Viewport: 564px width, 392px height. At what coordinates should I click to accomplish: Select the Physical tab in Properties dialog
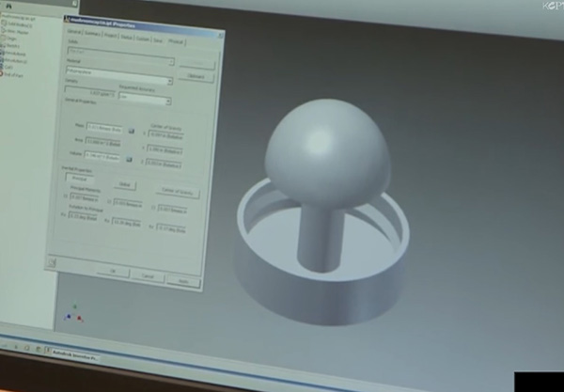[176, 41]
